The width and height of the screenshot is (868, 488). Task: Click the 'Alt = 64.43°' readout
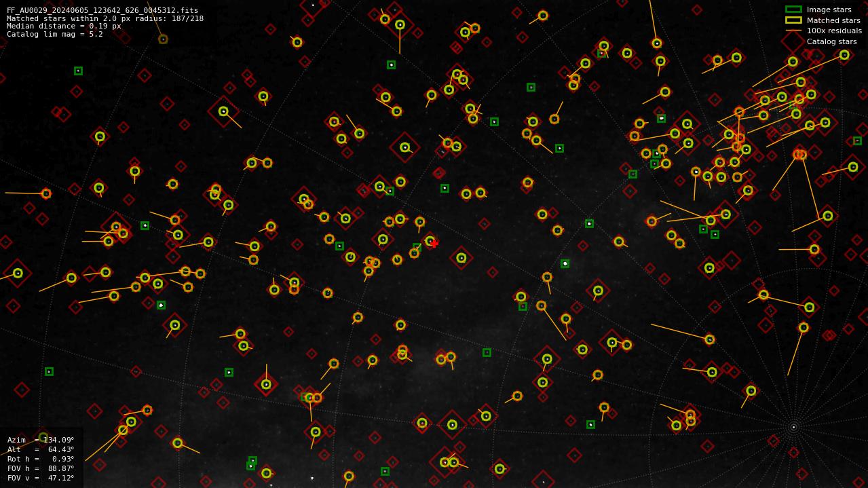click(x=41, y=449)
